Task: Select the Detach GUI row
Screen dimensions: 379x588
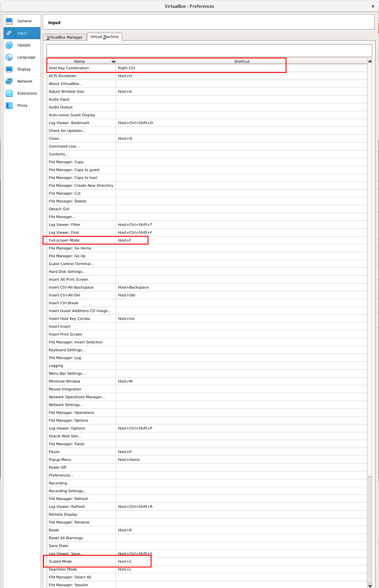Action: 207,209
